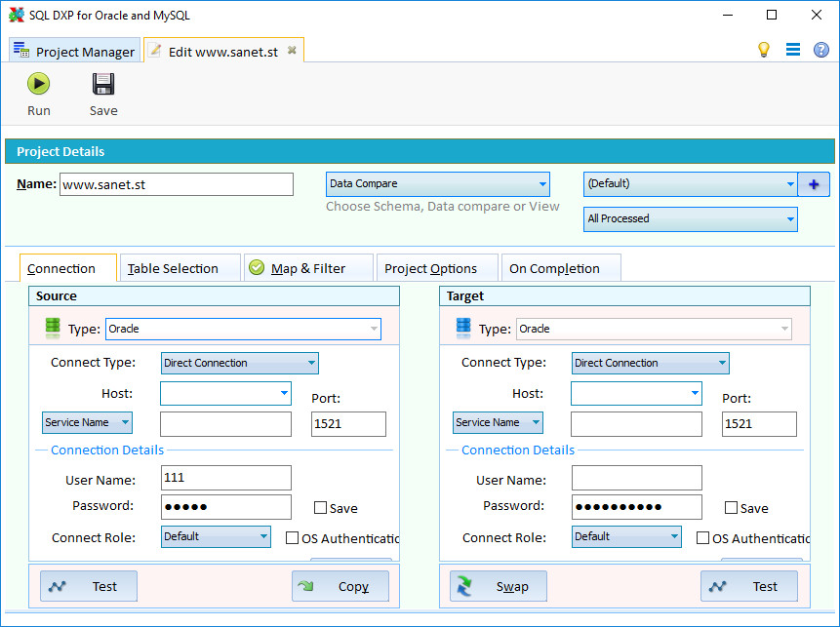
Task: Click the Run project icon
Action: click(x=38, y=84)
